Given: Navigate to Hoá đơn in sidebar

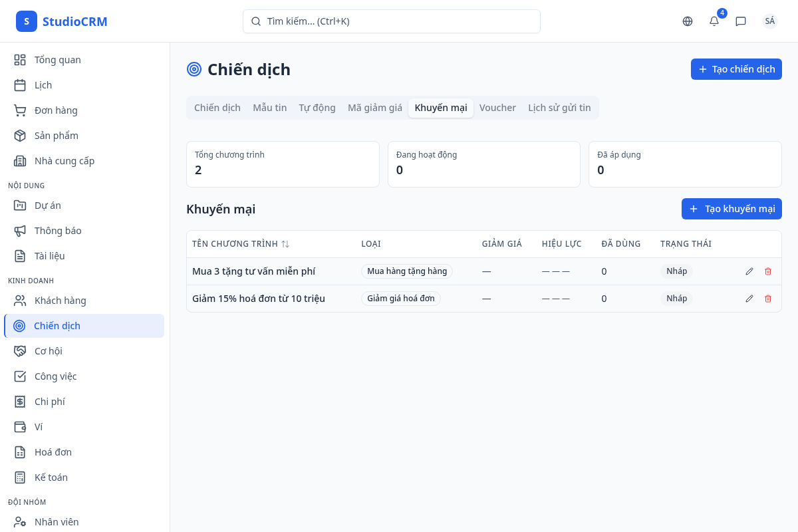Looking at the screenshot, I should click(x=53, y=452).
